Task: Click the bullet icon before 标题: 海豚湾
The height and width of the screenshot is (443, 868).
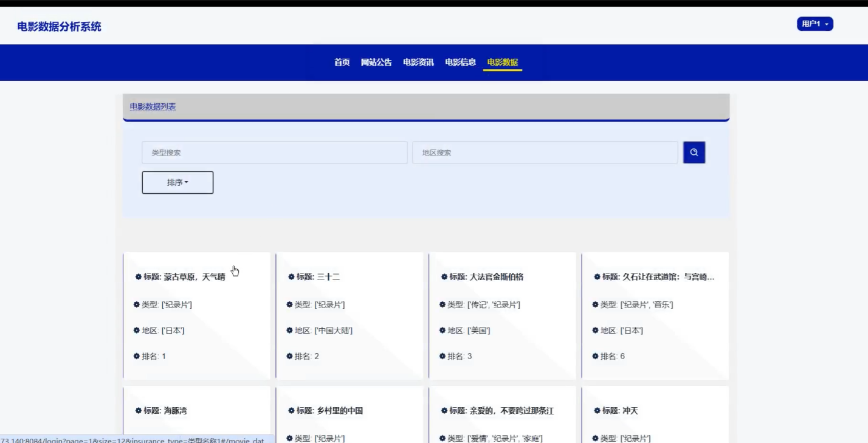Action: click(138, 410)
